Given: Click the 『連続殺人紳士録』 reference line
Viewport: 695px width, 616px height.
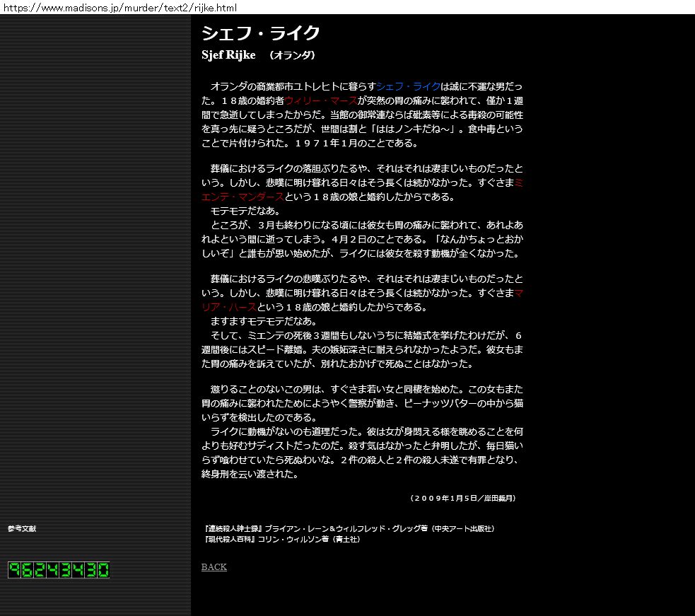Looking at the screenshot, I should (x=348, y=528).
